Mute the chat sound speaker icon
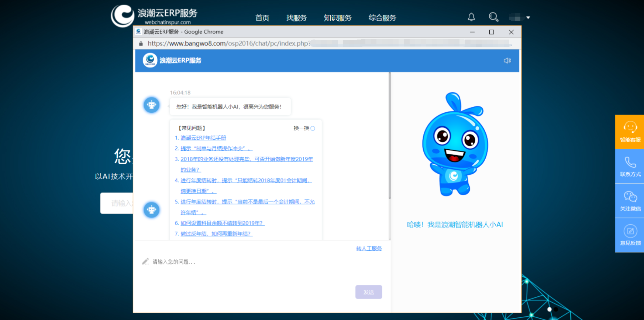644x320 pixels. [x=507, y=61]
